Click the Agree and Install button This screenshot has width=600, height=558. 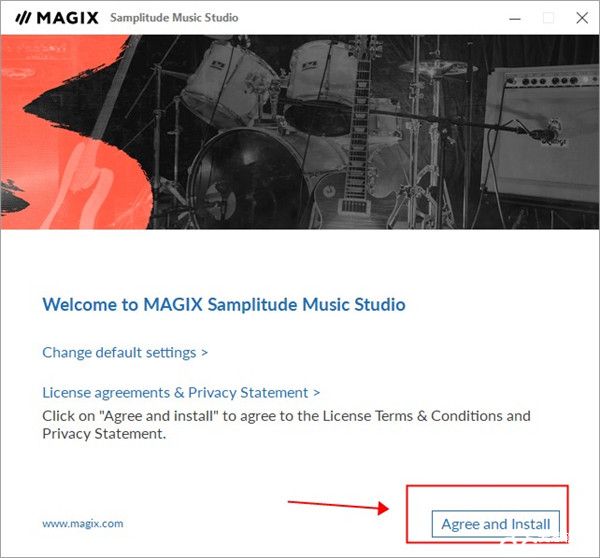click(x=496, y=524)
